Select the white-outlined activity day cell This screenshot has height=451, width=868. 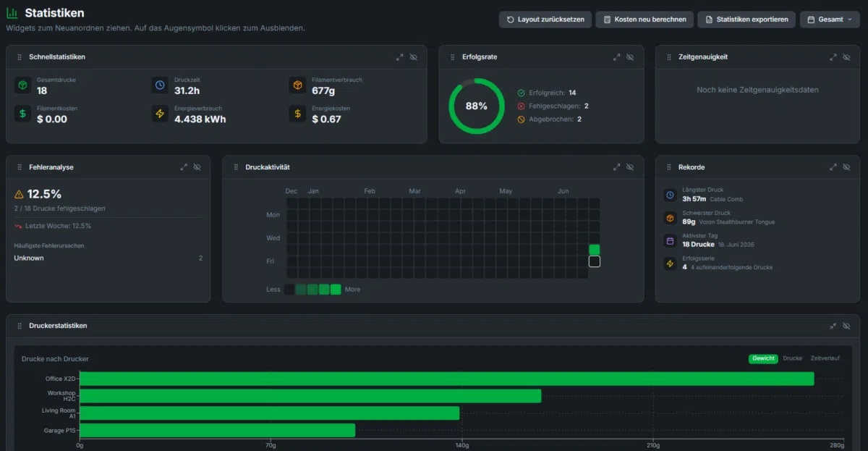point(595,261)
